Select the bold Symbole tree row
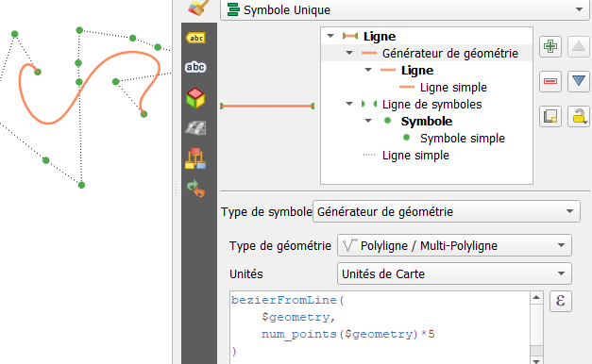Image resolution: width=592 pixels, height=364 pixels. point(427,121)
